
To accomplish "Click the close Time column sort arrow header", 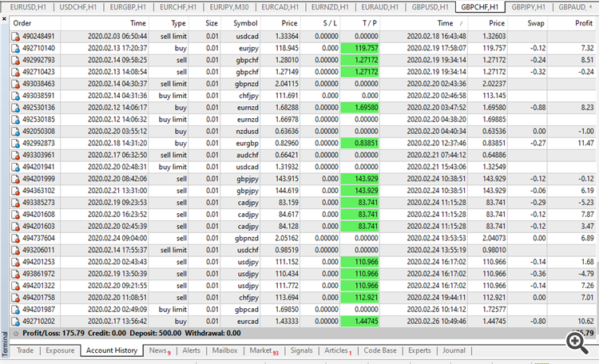I will point(424,23).
